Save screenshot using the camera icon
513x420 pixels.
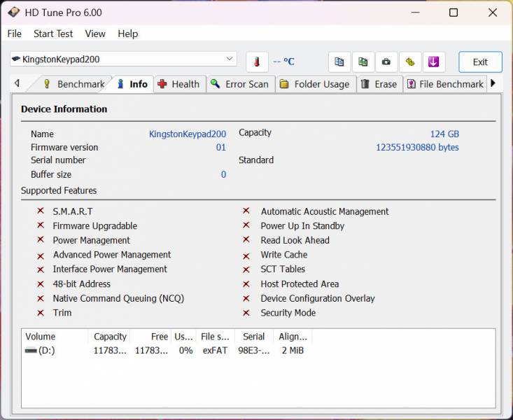pyautogui.click(x=386, y=62)
